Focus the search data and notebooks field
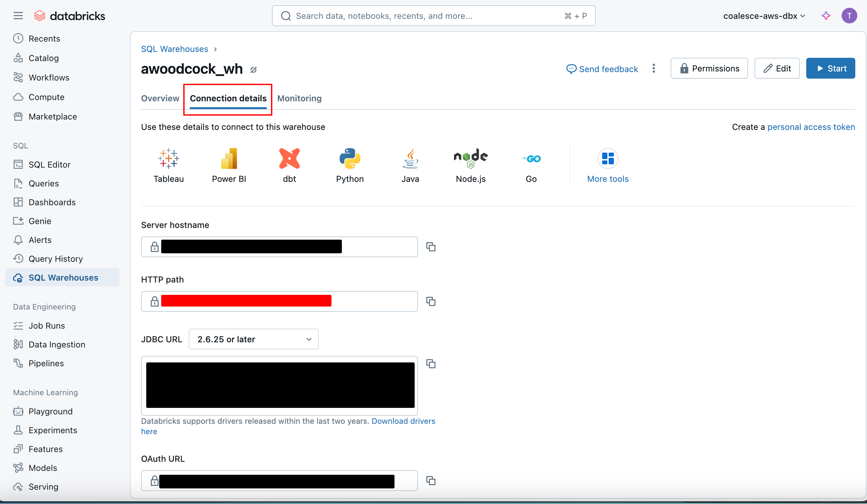867x504 pixels. point(433,16)
